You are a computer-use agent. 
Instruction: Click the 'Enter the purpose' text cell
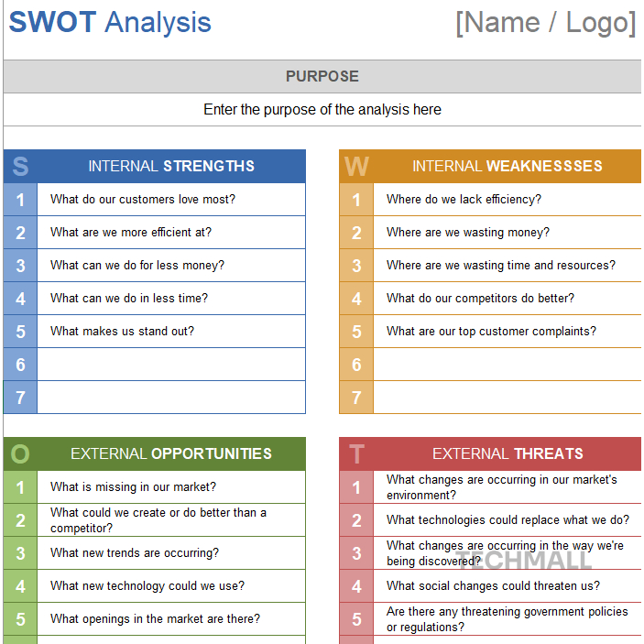(x=322, y=110)
